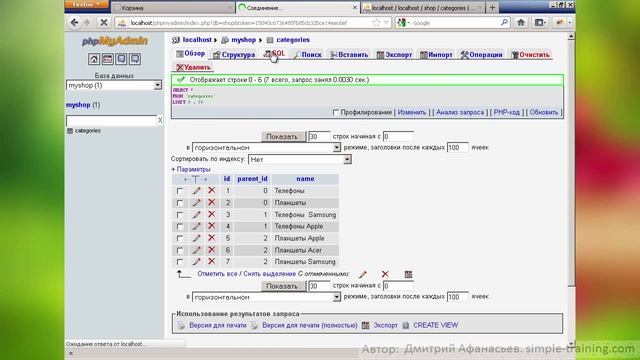
Task: Open upper горизонтальном display mode dropdown
Action: tap(266, 148)
